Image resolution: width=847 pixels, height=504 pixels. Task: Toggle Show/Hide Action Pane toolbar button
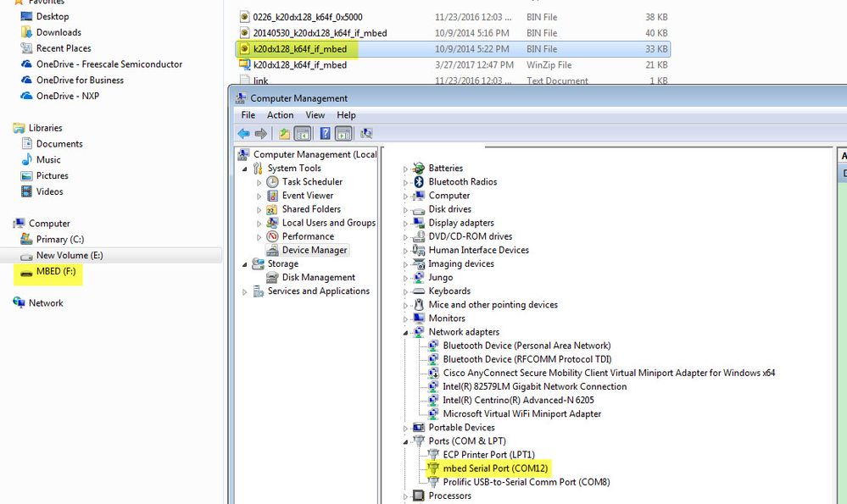(343, 133)
